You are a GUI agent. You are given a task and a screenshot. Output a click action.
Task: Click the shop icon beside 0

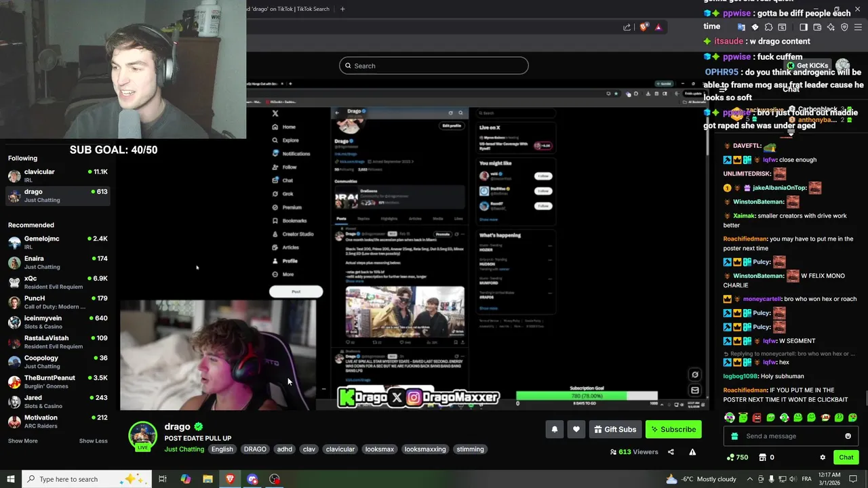point(762,457)
